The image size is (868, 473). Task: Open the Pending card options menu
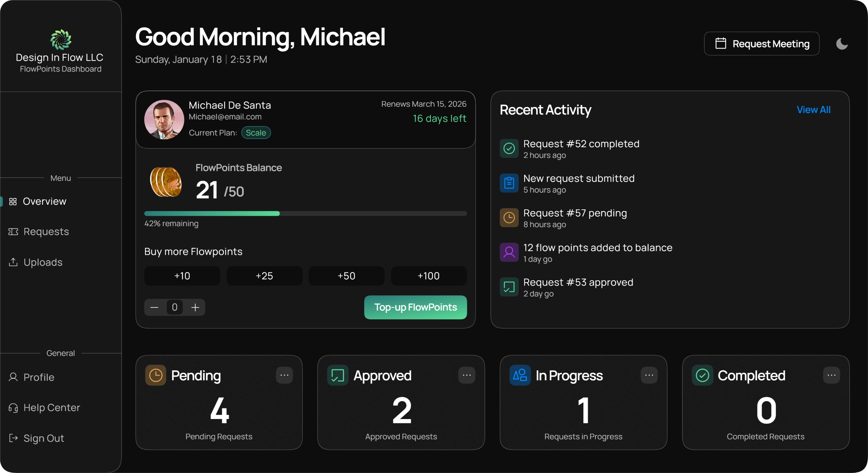[284, 375]
